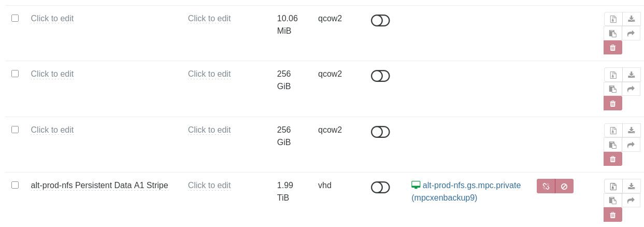This screenshot has height=227, width=644.
Task: Select the 10.06 MiB disk checkbox
Action: pyautogui.click(x=15, y=18)
